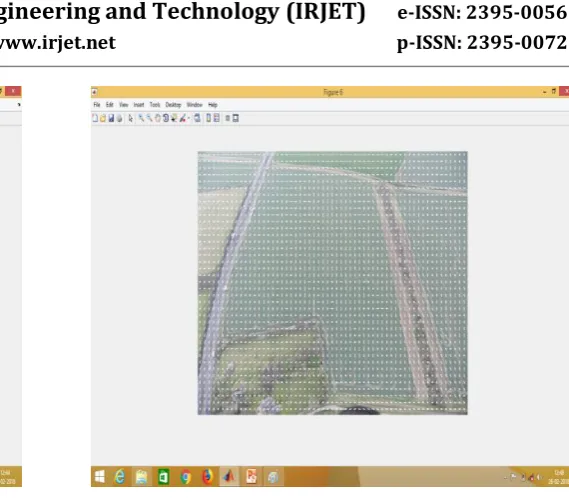The height and width of the screenshot is (498, 569).
Task: Open Firefox from the taskbar
Action: tap(207, 477)
